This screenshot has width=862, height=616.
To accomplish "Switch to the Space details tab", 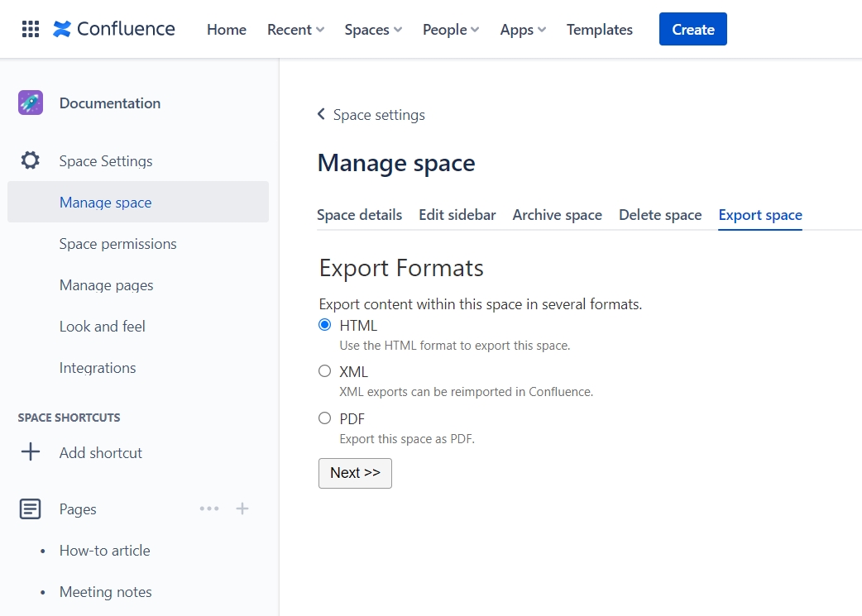I will pyautogui.click(x=360, y=214).
